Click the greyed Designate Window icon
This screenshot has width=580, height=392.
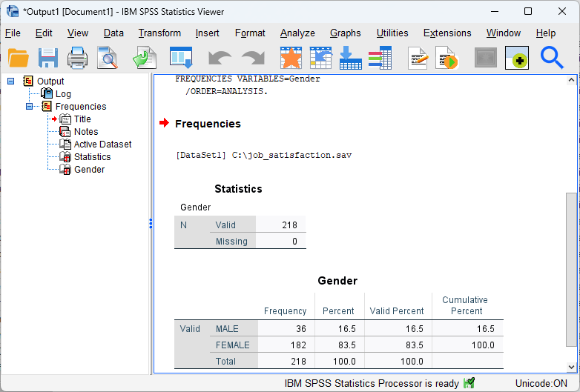point(486,58)
